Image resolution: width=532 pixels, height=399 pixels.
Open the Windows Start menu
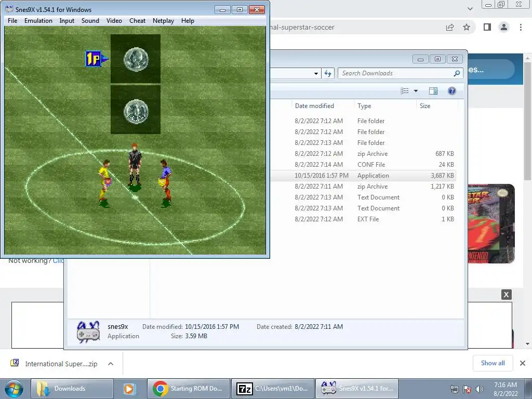pos(14,389)
